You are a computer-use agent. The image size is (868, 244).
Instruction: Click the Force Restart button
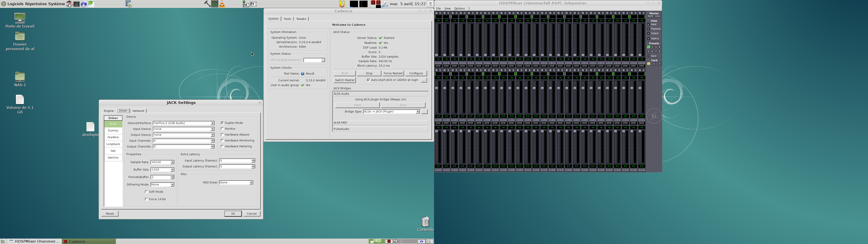coord(393,73)
